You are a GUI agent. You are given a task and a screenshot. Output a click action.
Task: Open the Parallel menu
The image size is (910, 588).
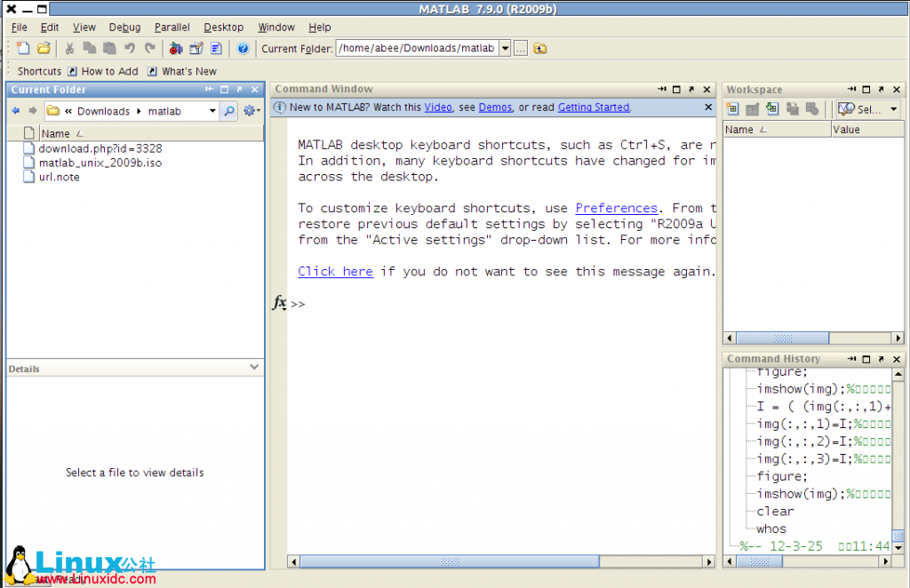[x=172, y=28]
